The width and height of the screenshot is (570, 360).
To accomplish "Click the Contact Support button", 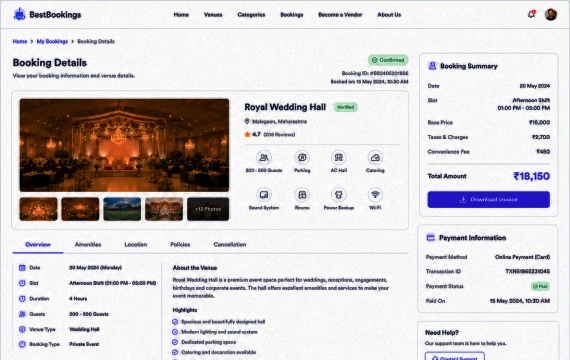I will click(455, 356).
